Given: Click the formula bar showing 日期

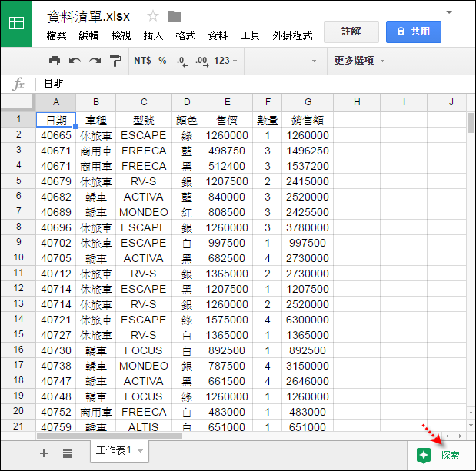Looking at the screenshot, I should point(255,84).
